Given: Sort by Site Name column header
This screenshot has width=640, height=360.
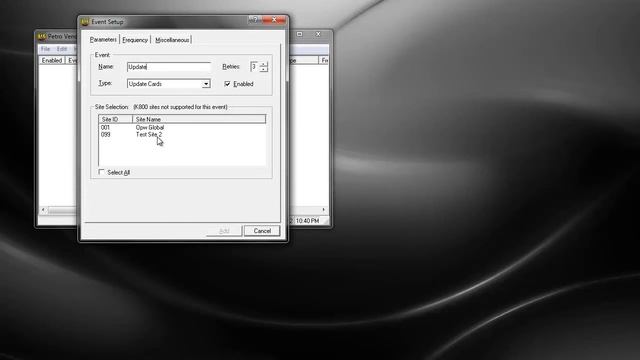Looking at the screenshot, I should point(199,119).
